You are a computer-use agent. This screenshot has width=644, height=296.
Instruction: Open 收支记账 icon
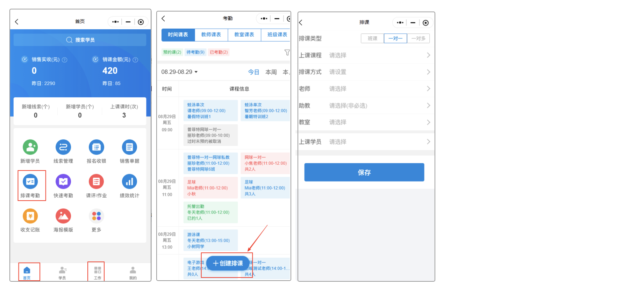coord(30,216)
